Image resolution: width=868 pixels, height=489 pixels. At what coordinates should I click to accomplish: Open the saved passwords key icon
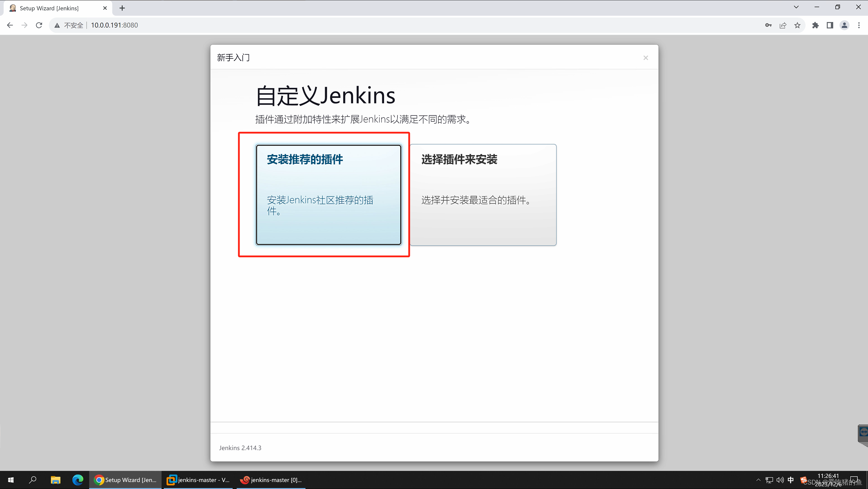click(768, 25)
